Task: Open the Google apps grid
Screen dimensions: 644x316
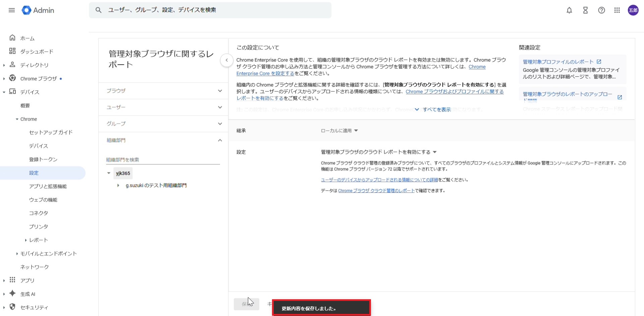Action: pos(617,10)
